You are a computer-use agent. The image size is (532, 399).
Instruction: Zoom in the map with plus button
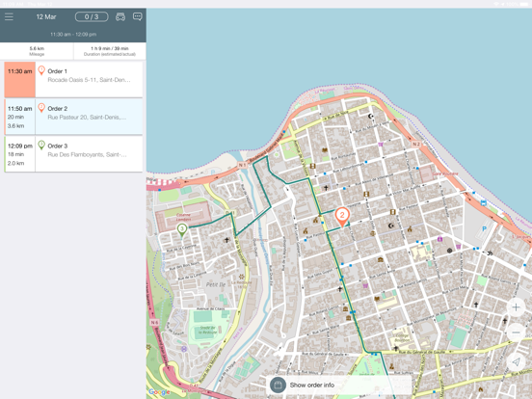click(516, 307)
